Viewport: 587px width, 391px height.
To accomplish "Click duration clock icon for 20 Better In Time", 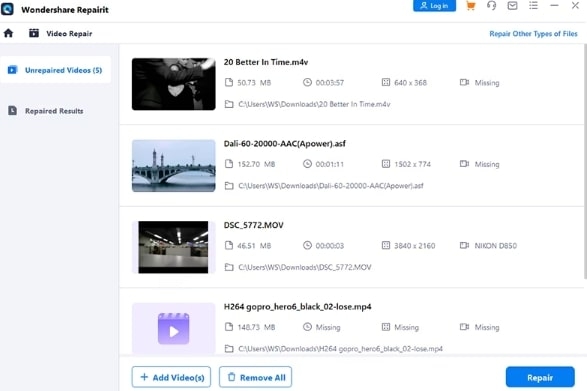I will (x=307, y=82).
